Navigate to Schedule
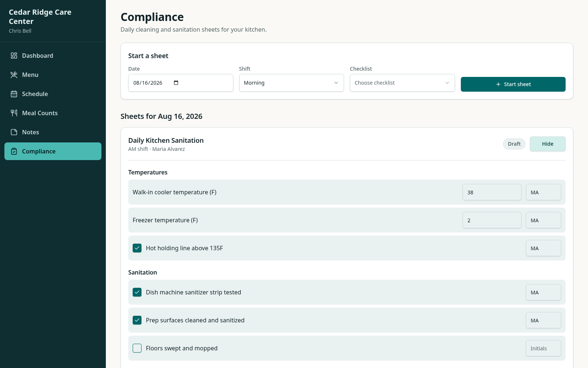588x368 pixels. pos(53,94)
